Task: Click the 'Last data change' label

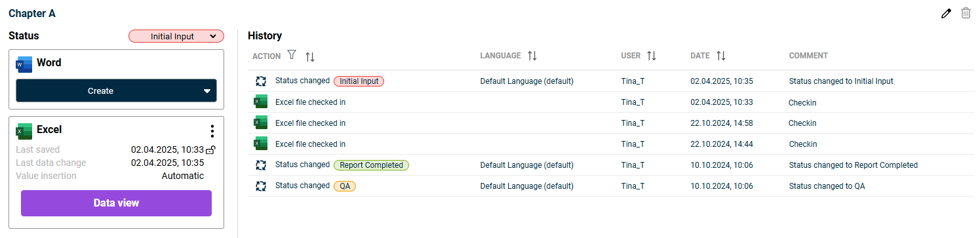Action: pos(50,163)
